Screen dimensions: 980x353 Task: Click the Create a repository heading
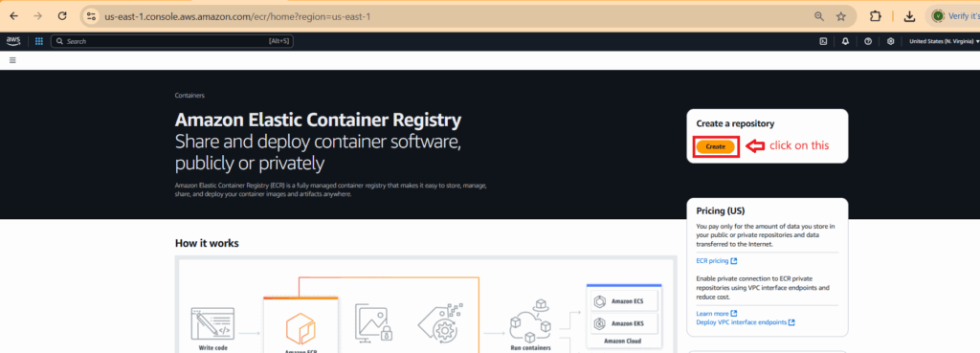735,123
